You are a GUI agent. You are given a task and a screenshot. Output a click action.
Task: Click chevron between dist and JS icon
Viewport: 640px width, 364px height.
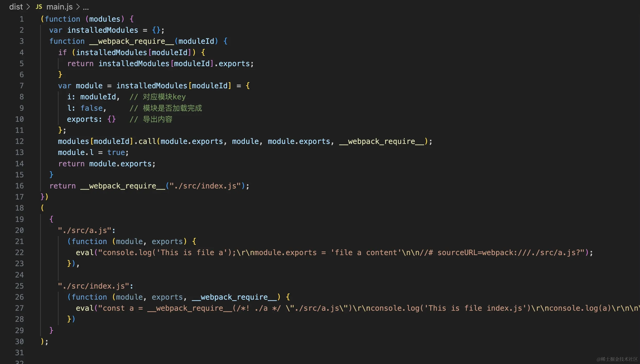[x=28, y=7]
